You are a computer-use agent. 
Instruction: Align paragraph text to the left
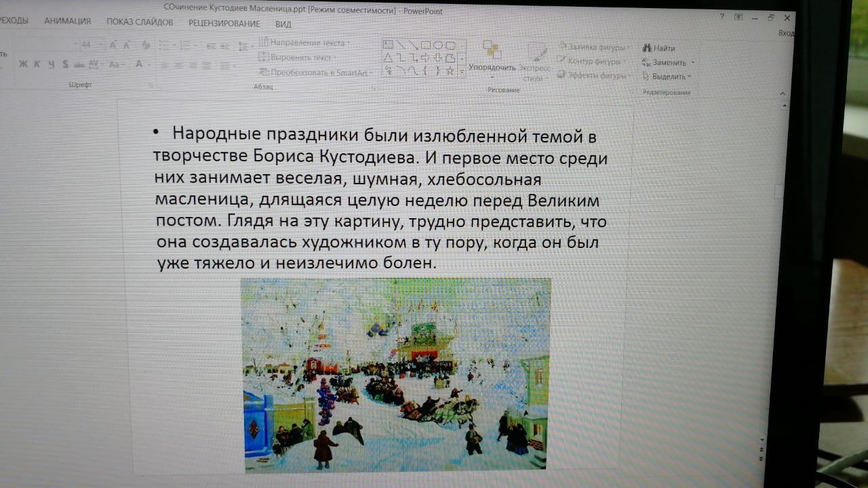tap(163, 66)
